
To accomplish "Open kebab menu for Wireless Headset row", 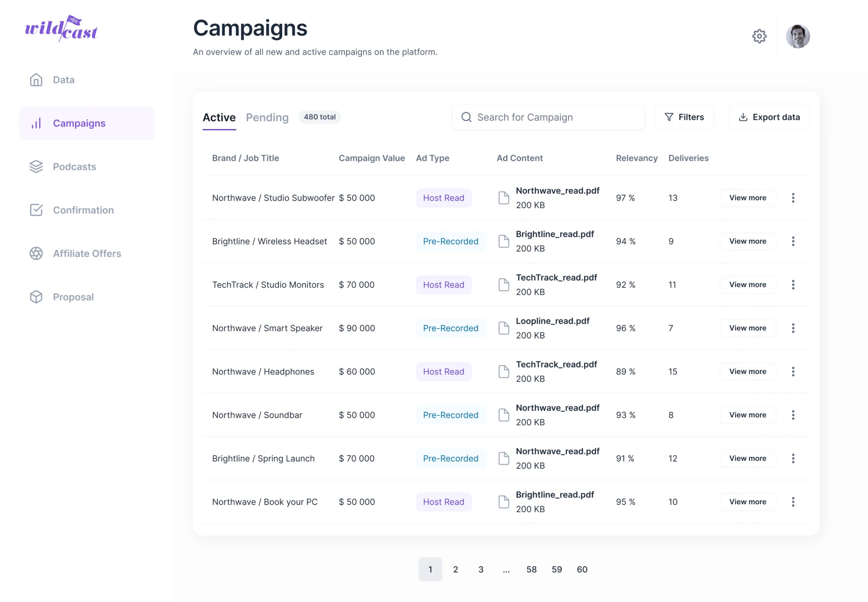I will (793, 241).
